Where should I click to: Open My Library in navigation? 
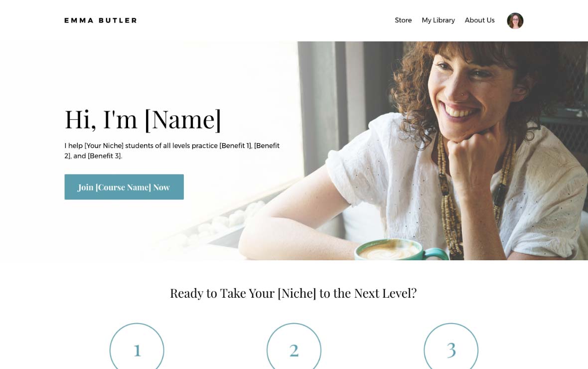438,20
